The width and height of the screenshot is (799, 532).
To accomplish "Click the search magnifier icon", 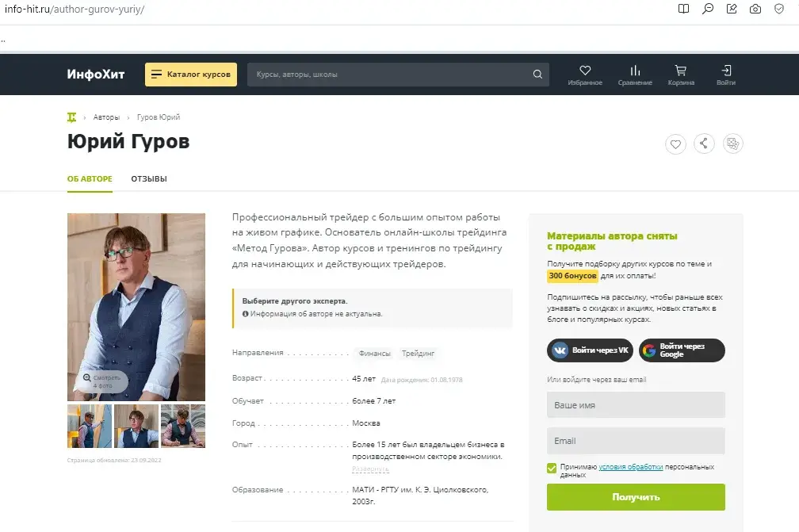I will click(537, 75).
